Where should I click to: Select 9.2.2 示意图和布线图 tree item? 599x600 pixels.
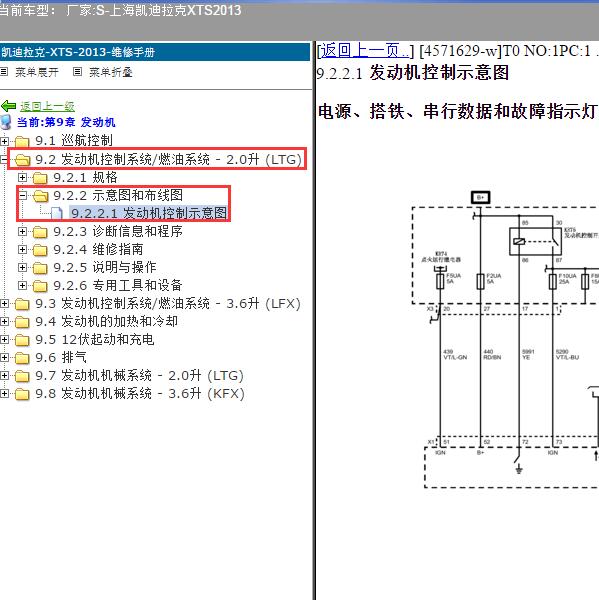click(x=118, y=196)
